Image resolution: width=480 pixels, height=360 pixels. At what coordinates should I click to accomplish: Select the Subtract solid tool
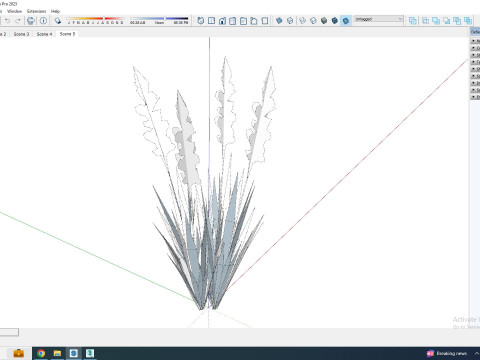point(447,21)
